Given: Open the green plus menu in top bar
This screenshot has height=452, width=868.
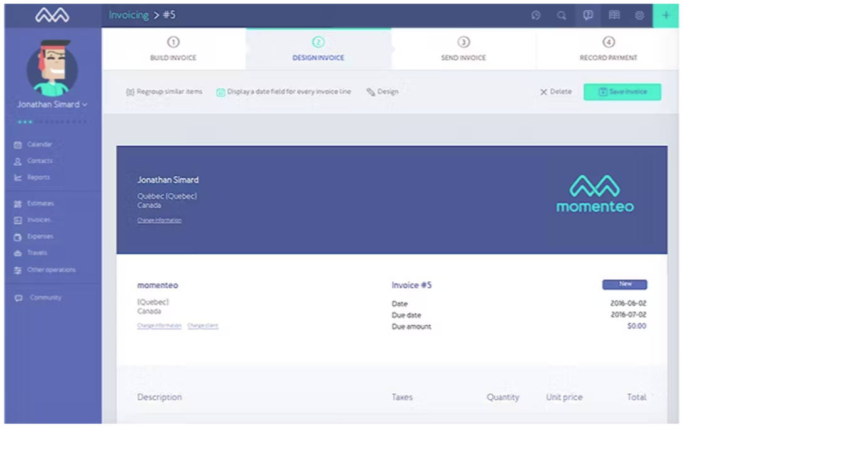Looking at the screenshot, I should pos(666,15).
